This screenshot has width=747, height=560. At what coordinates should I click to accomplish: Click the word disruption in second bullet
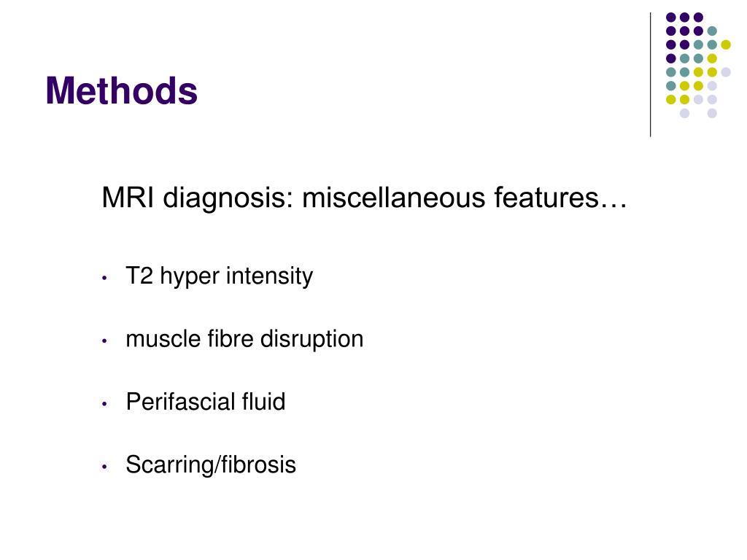coord(311,339)
